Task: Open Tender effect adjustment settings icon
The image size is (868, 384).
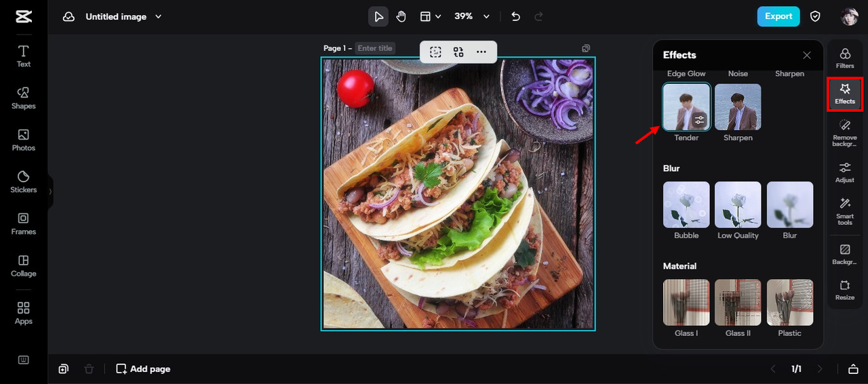Action: 700,121
